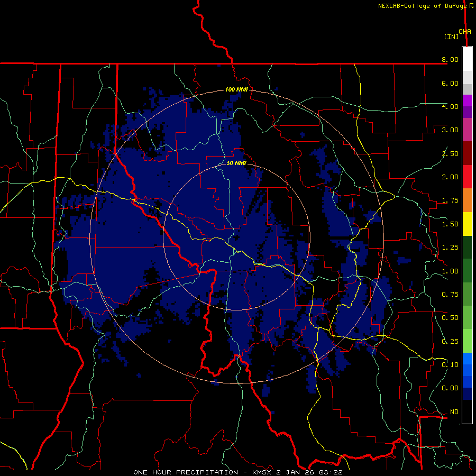The height and width of the screenshot is (476, 476).
Task: Pick the darkest green swatch beside 1.25
Action: (467, 248)
